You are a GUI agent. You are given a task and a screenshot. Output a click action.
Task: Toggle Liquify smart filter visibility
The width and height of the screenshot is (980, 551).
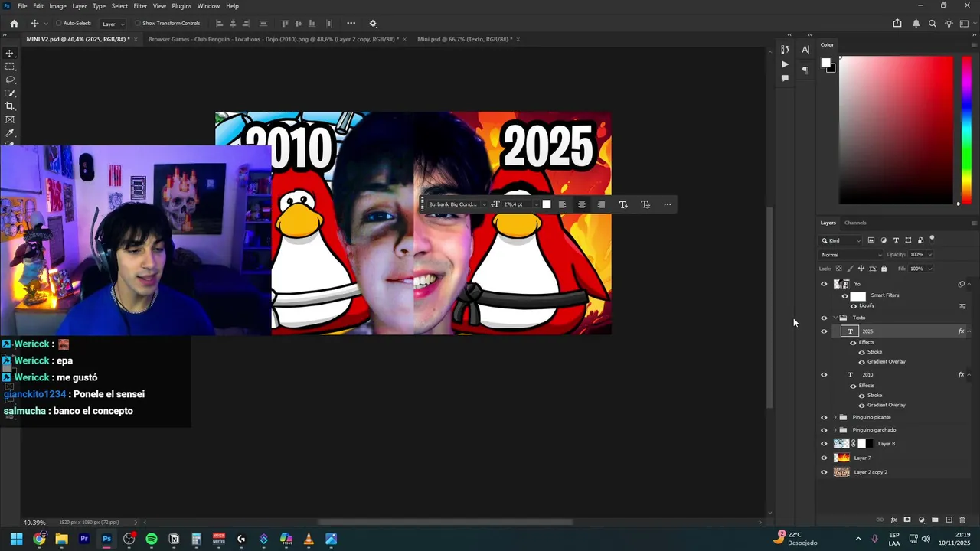click(x=854, y=306)
